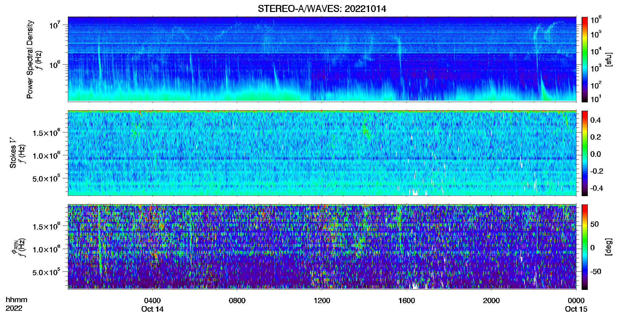Click the Stokes V spectrogram panel
644x332 pixels.
(322, 153)
